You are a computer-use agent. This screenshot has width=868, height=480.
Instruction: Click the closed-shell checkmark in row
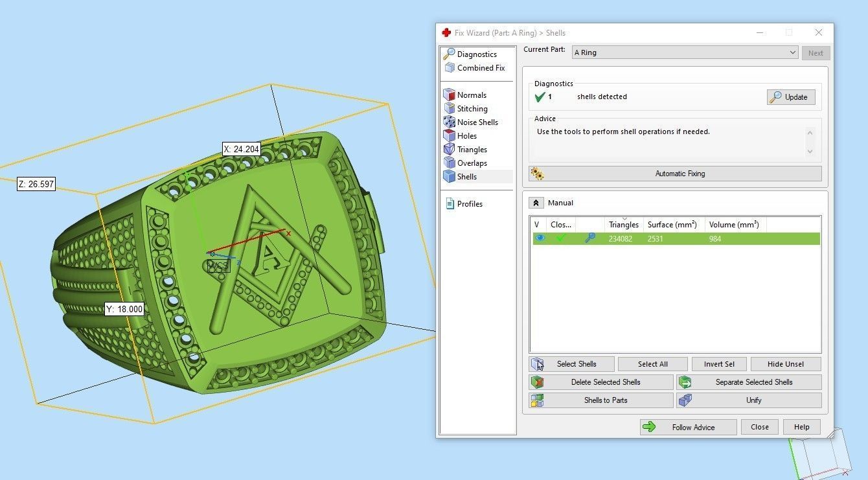point(561,238)
